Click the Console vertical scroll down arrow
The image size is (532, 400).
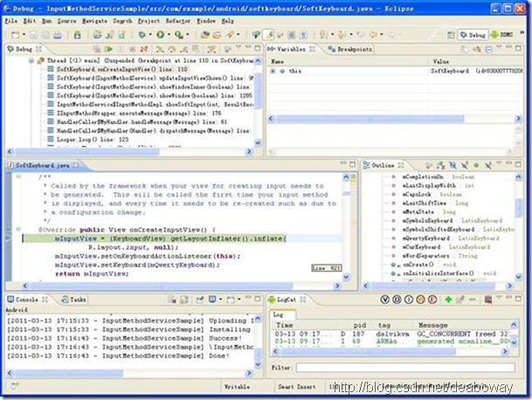pyautogui.click(x=258, y=365)
